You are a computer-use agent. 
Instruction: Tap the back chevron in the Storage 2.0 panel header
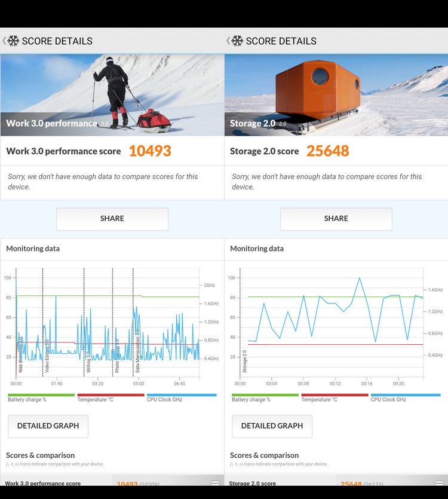click(x=228, y=41)
